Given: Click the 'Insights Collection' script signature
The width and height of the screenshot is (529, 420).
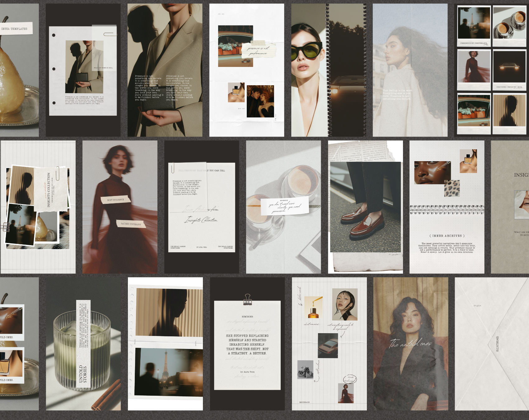Looking at the screenshot, I should 201,220.
